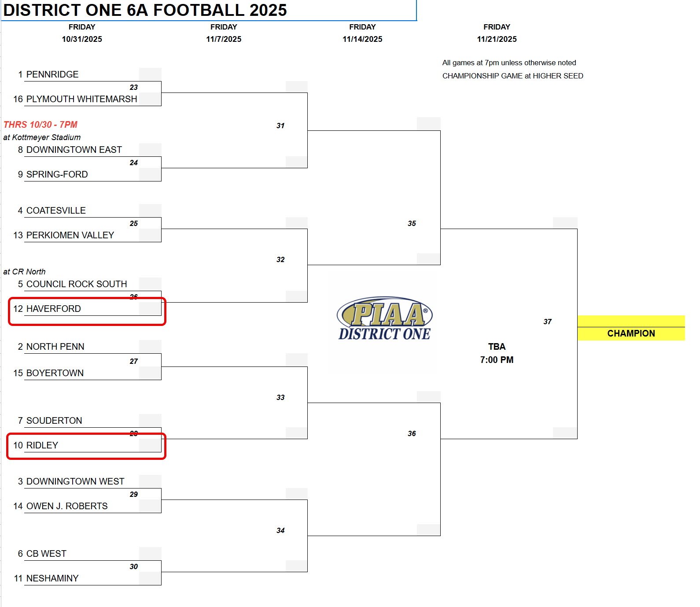
Task: Select the yellow CHAMPION cell
Action: [x=630, y=333]
